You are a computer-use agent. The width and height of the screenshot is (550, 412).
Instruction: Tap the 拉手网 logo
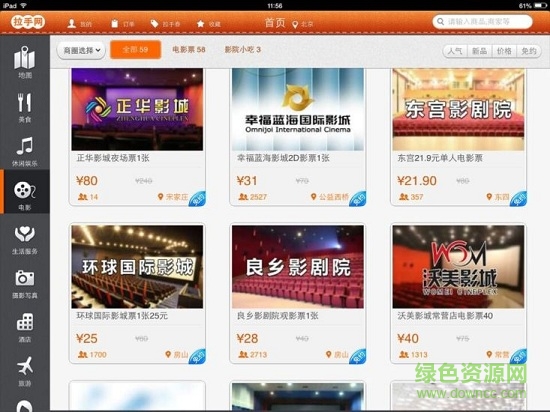(x=28, y=22)
